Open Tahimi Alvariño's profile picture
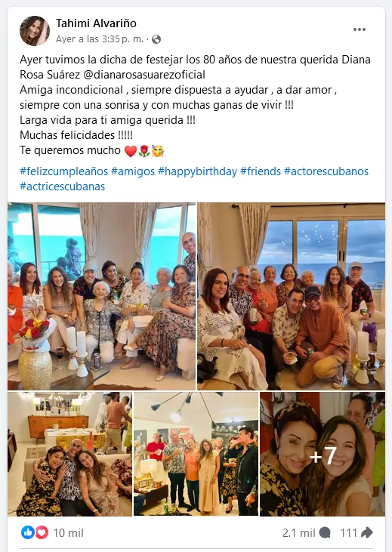392x552 pixels. (x=35, y=31)
